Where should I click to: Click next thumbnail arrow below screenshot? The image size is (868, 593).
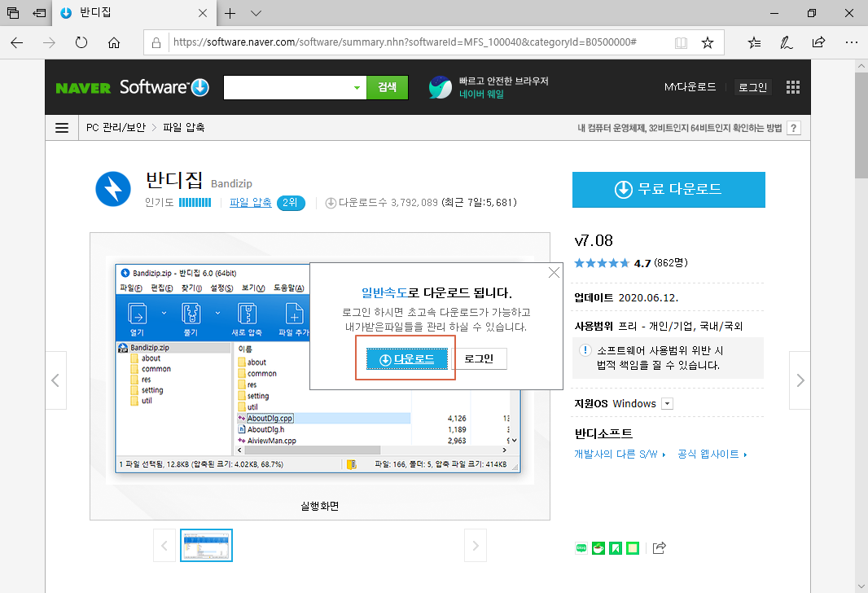tap(476, 546)
